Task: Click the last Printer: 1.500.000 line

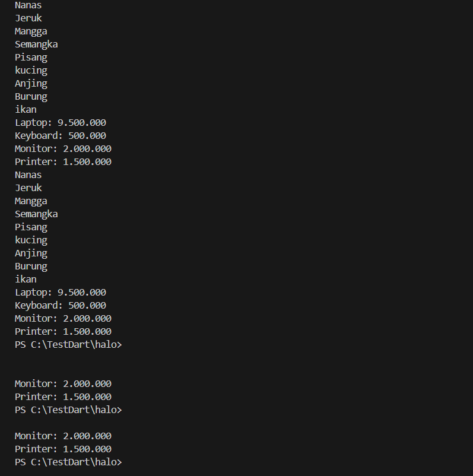Action: tap(63, 449)
